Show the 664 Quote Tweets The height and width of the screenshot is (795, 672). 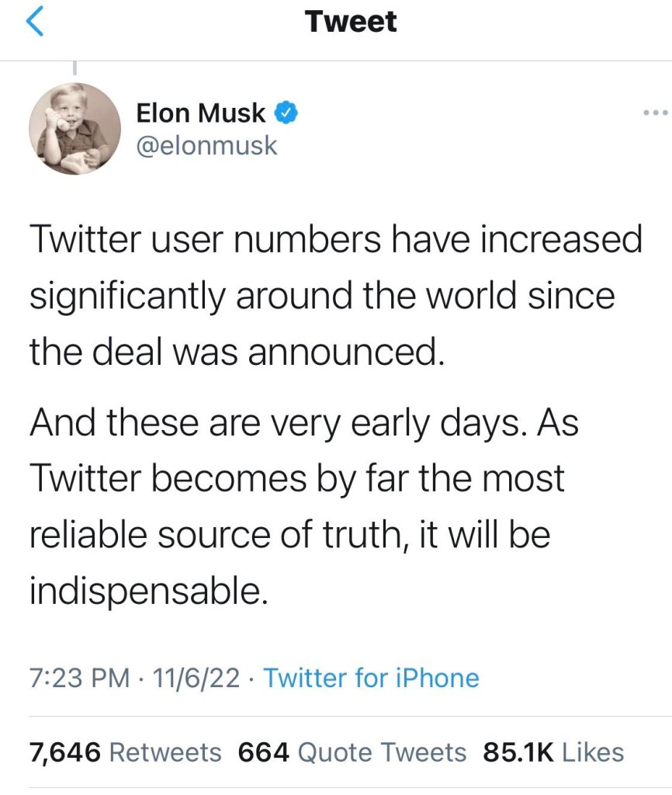[x=352, y=752]
